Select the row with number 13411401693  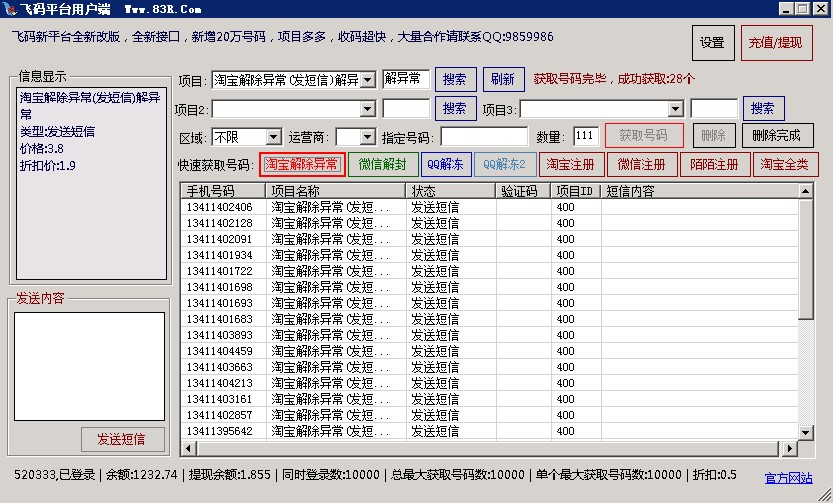pos(489,303)
